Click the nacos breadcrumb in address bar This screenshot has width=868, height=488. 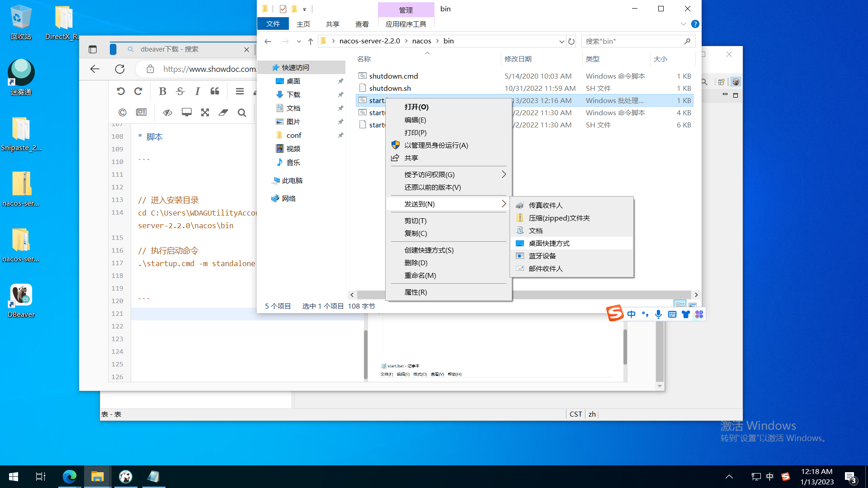421,41
